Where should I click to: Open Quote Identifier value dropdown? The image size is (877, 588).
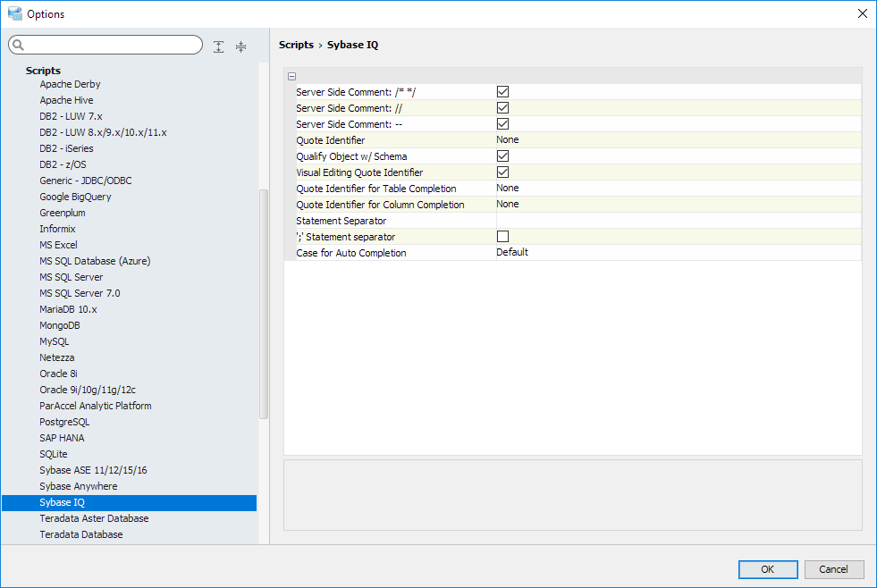(678, 140)
